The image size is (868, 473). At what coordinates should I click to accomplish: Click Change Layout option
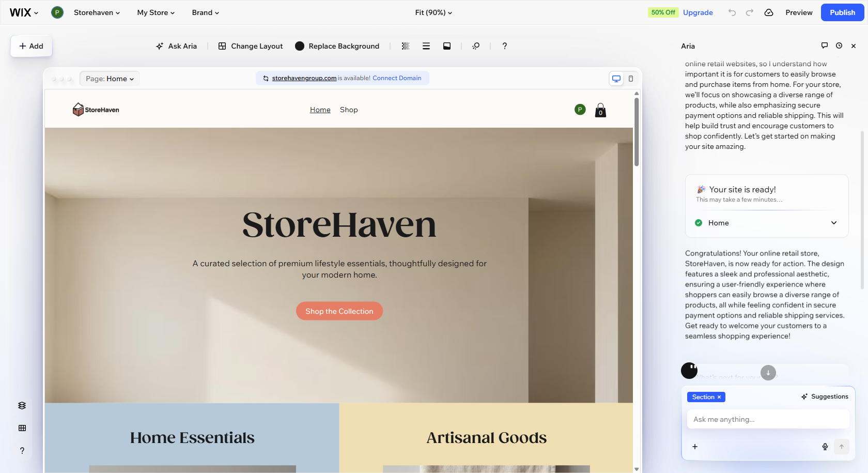[251, 46]
